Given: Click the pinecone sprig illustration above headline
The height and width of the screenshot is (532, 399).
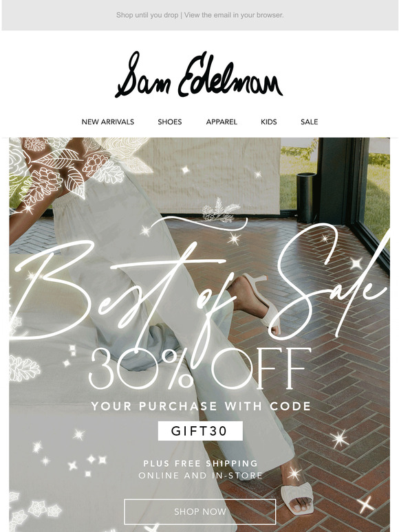Looking at the screenshot, I should point(221,211).
